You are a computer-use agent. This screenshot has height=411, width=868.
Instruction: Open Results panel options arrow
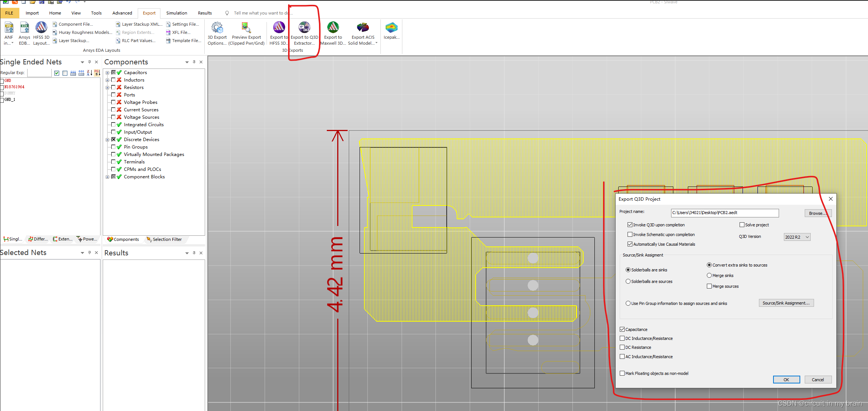(x=187, y=253)
